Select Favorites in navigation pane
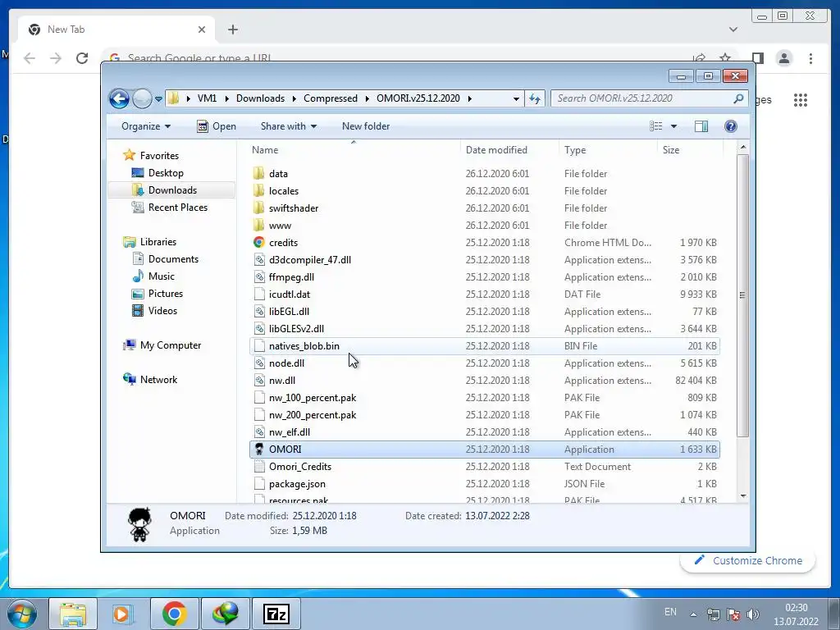Screen dimensions: 840x630 159,156
